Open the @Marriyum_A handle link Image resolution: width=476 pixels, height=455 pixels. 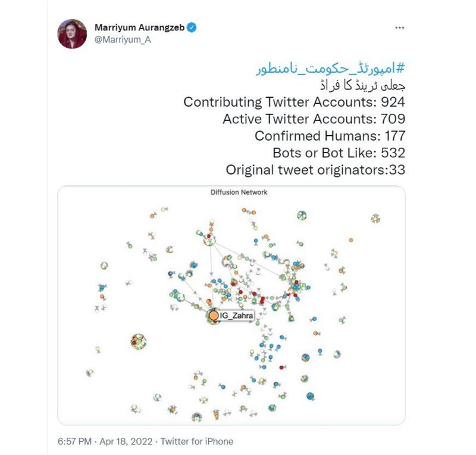coord(120,40)
